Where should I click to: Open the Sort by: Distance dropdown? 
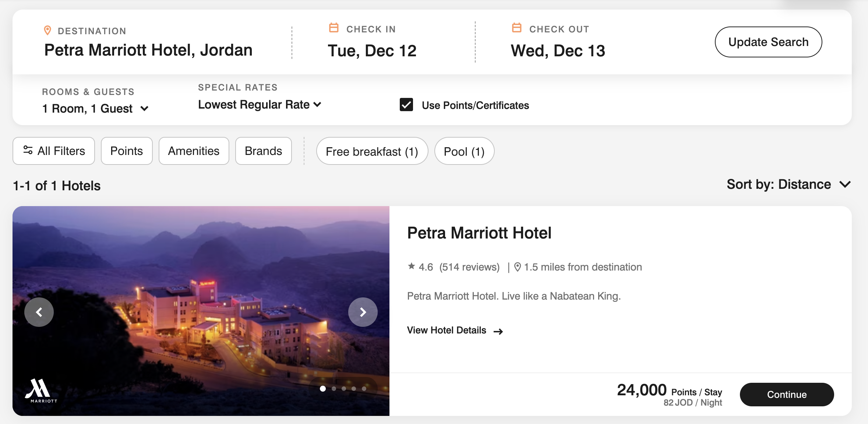789,184
